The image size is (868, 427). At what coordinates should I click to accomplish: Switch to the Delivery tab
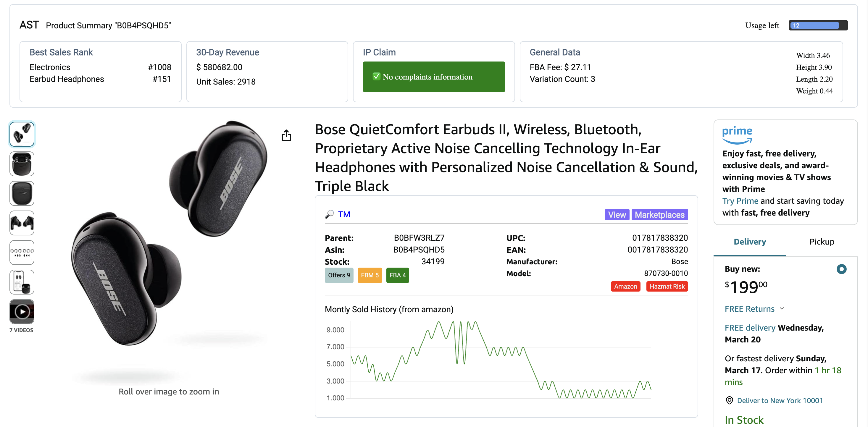click(x=749, y=242)
